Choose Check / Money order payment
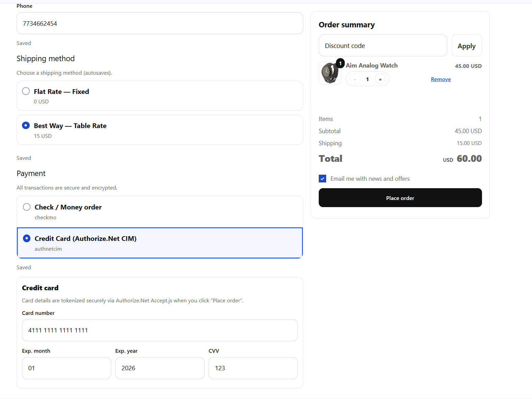The image size is (532, 399). (x=27, y=207)
